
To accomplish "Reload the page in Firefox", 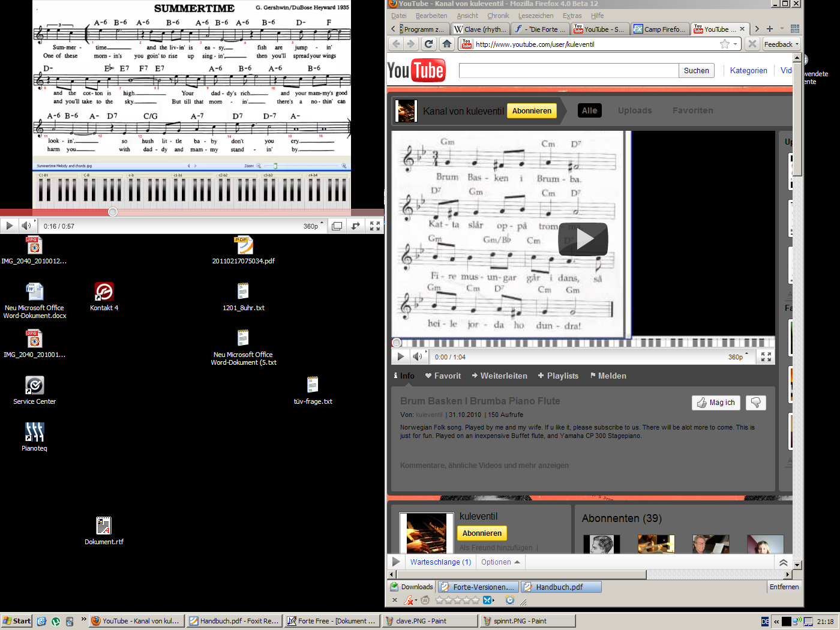I will tap(428, 44).
